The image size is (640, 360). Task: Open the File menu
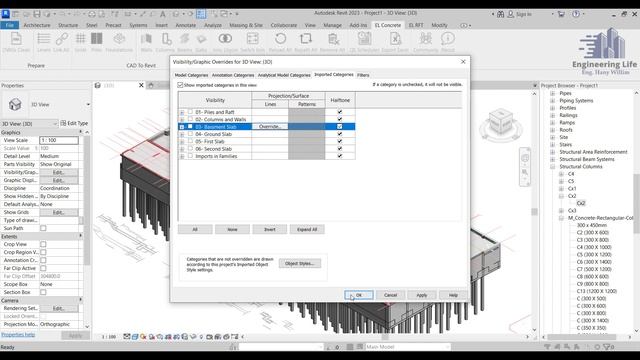[x=9, y=25]
